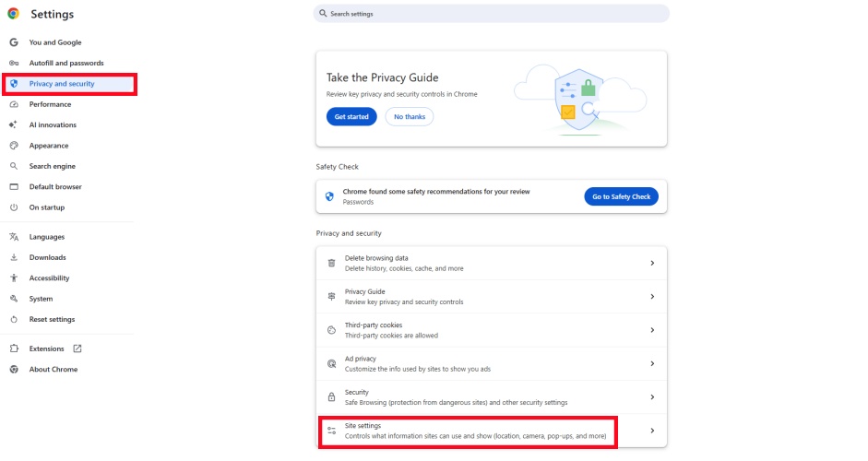
Task: Click the Autofill and passwords key icon
Action: (14, 63)
